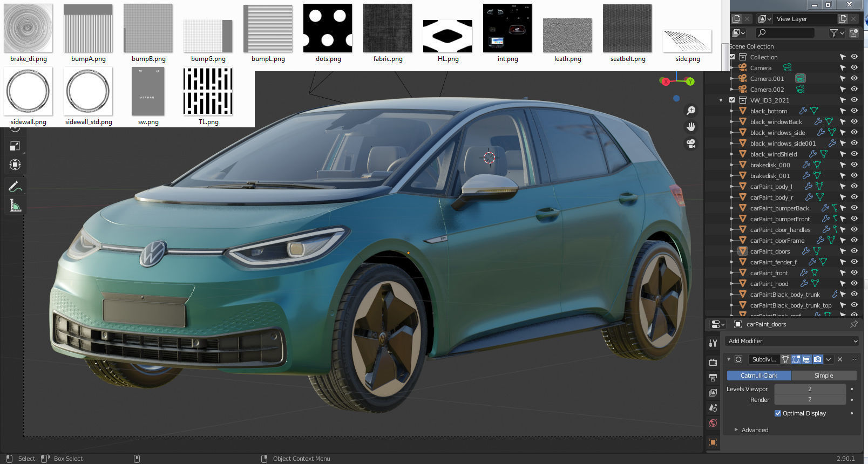Toggle the camera view gizmo in viewport

tap(690, 144)
